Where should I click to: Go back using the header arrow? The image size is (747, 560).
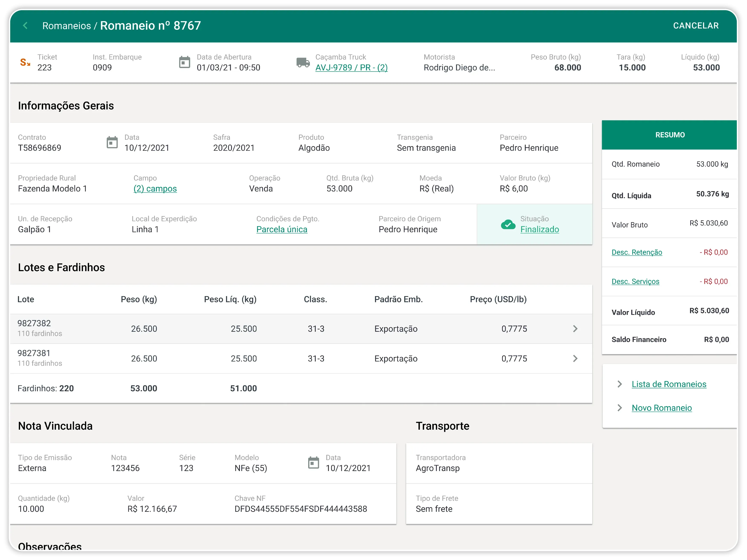(25, 26)
